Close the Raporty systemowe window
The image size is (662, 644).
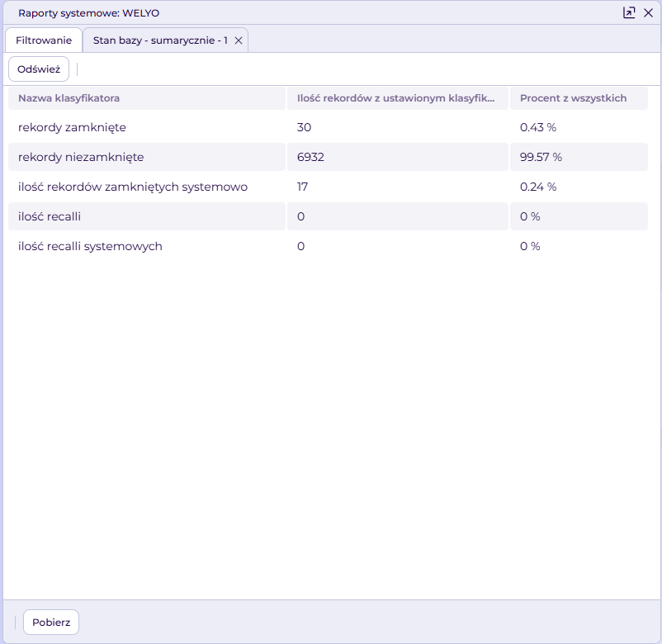pos(648,12)
